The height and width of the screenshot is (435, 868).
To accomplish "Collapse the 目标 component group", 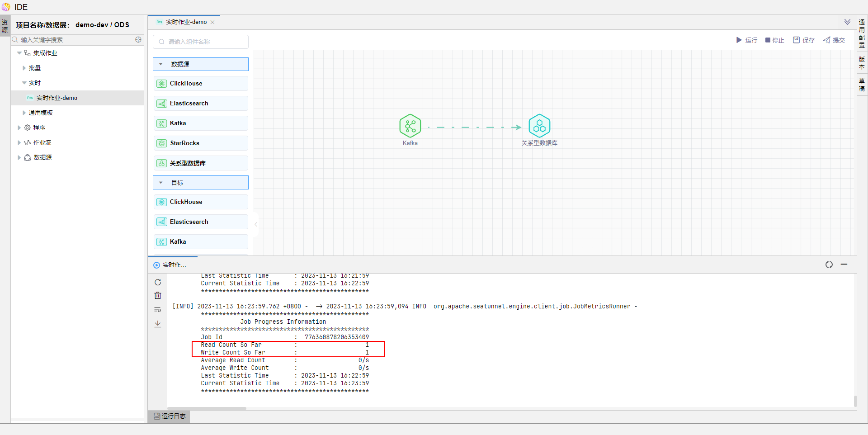I will point(161,183).
